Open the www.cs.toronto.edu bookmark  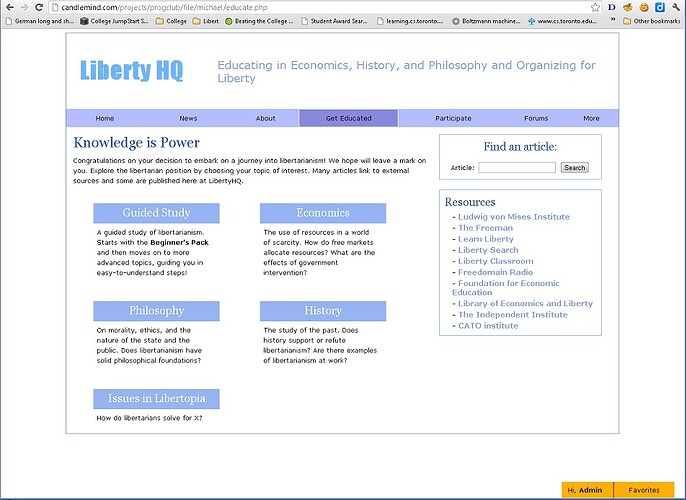(562, 21)
